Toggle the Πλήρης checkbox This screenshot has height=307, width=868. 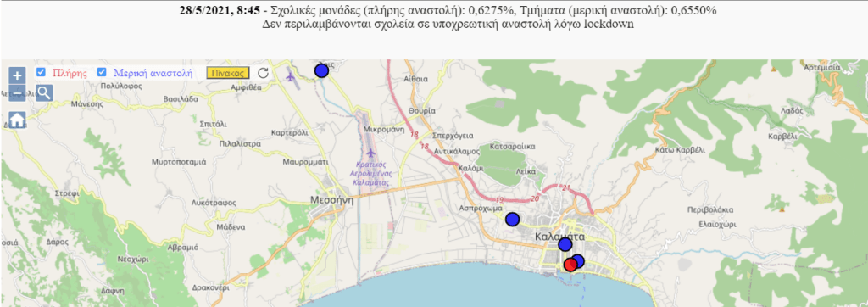[41, 72]
